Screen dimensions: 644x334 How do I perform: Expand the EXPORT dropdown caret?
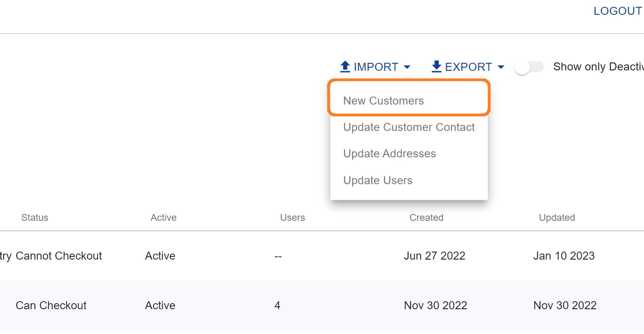pos(501,67)
